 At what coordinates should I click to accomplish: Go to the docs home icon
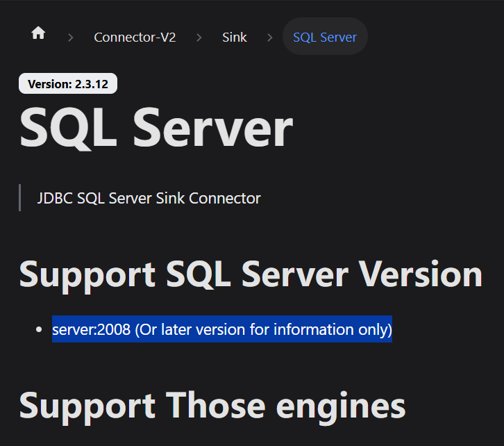click(38, 33)
